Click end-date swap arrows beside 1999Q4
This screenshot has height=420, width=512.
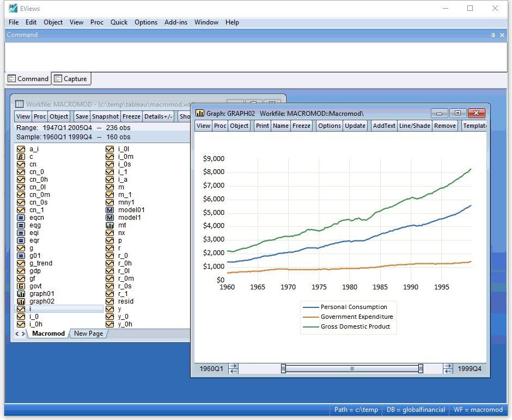pos(448,369)
